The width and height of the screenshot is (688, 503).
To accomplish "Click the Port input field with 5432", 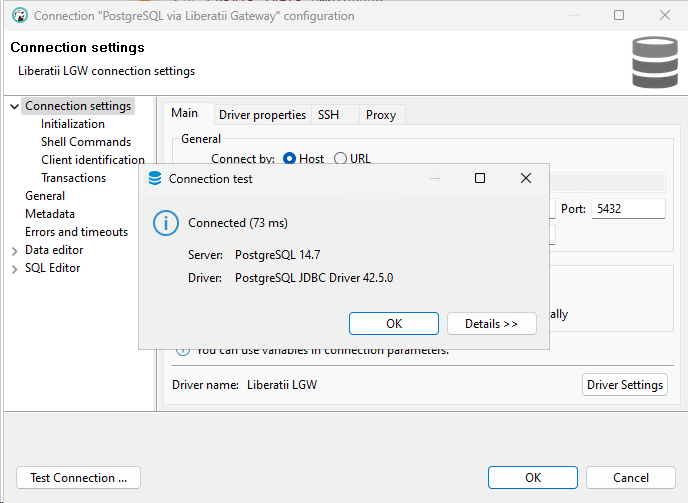I will (628, 208).
